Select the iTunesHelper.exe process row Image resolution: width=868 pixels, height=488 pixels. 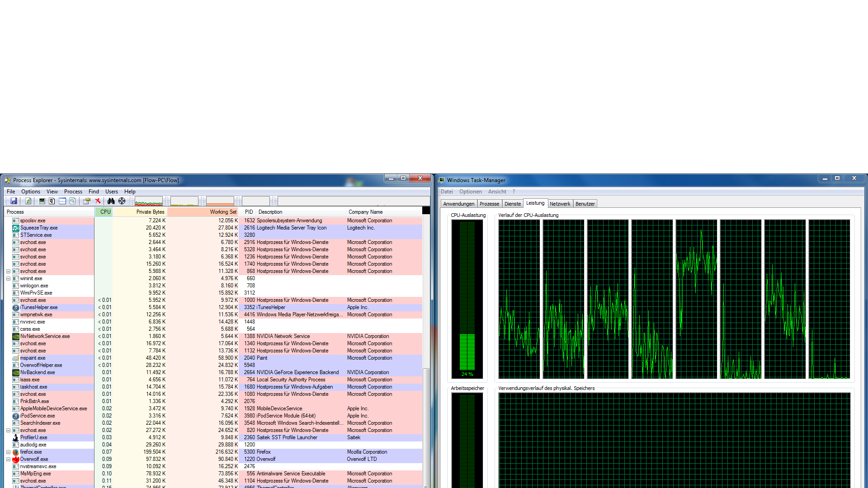pyautogui.click(x=39, y=307)
